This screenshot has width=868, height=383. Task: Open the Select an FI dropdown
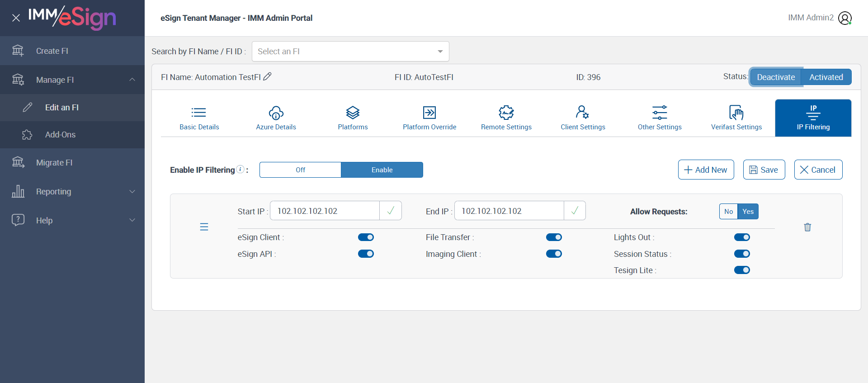pos(350,52)
